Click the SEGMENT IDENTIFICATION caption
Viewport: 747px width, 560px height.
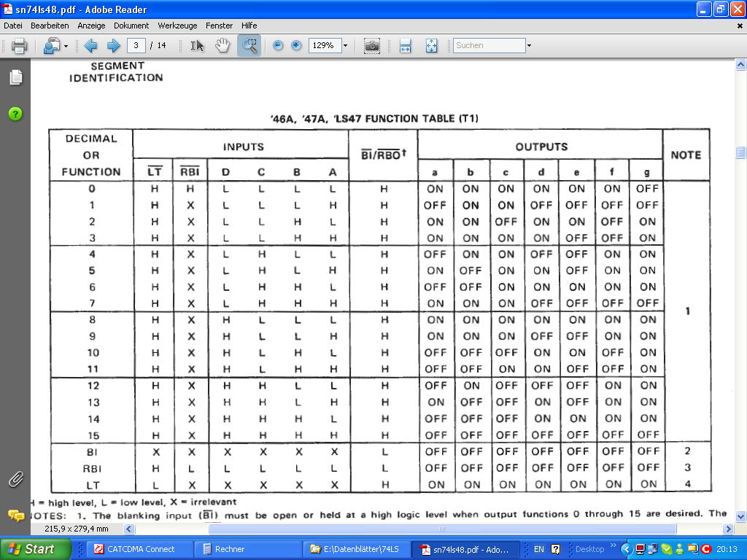coord(117,72)
